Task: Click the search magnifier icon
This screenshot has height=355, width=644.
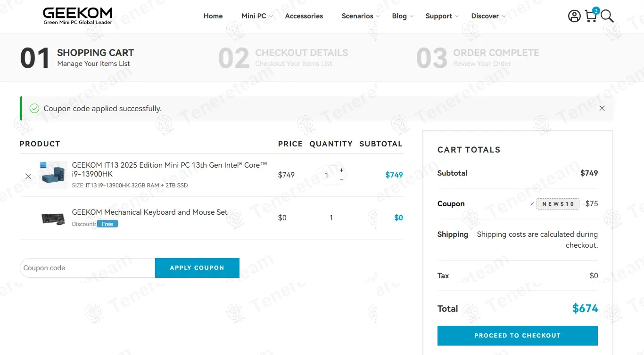Action: [607, 16]
